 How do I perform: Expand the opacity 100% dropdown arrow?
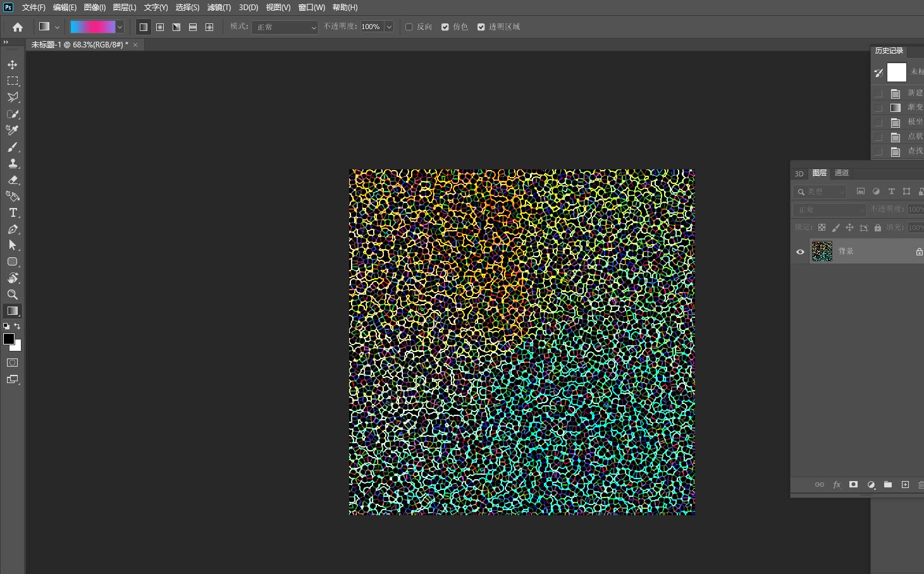(389, 27)
